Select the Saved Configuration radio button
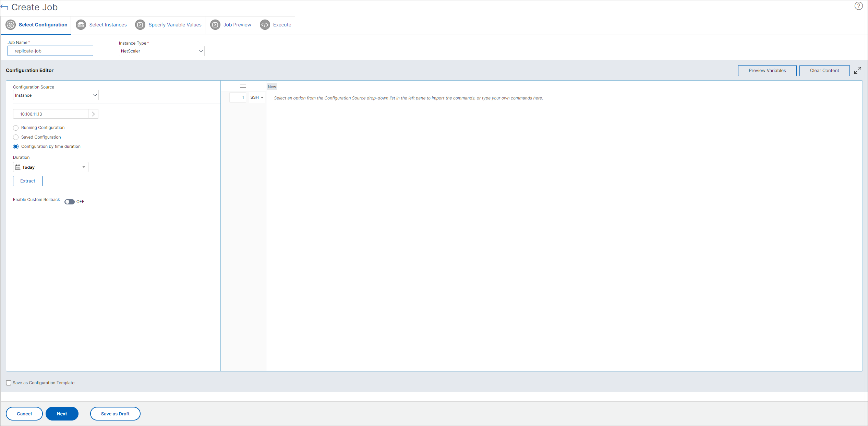 click(16, 137)
